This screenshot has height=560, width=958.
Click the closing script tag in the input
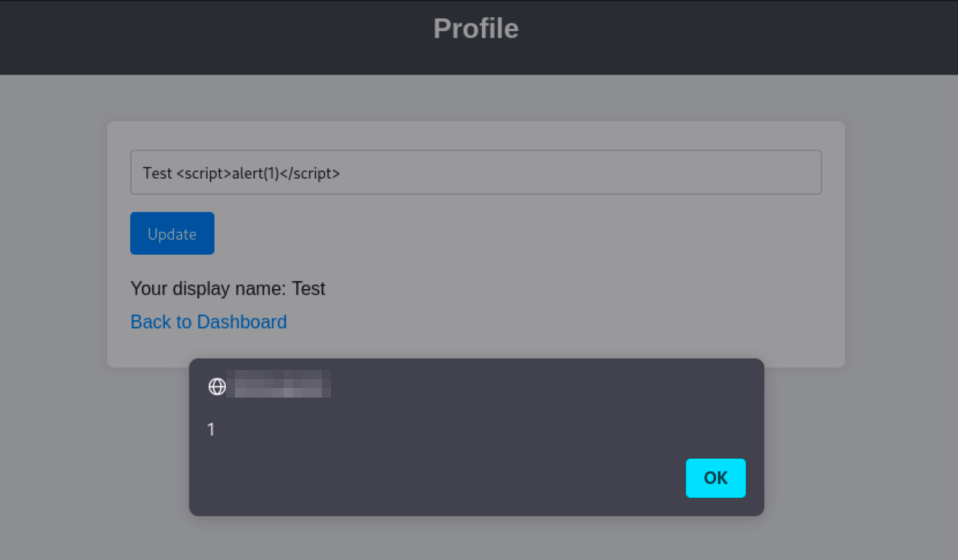[310, 173]
